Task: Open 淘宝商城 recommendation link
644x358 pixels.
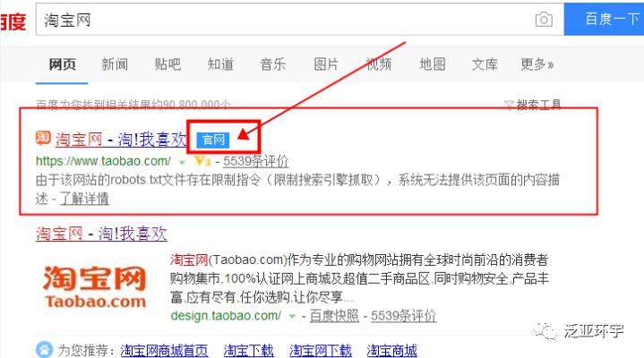Action: [x=391, y=351]
